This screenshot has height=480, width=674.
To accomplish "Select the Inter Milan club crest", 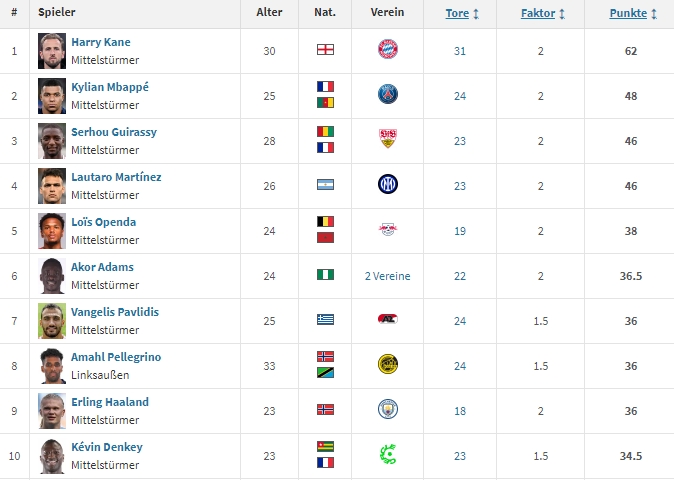I will pos(388,185).
